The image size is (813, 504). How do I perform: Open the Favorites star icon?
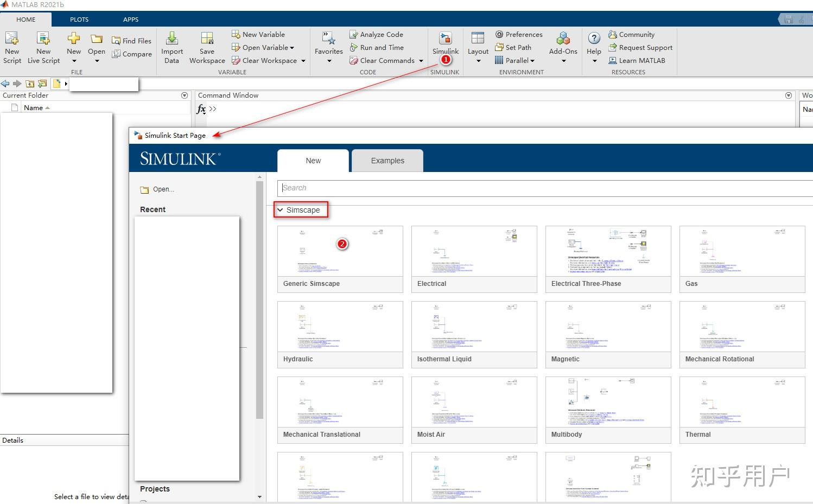[x=329, y=38]
